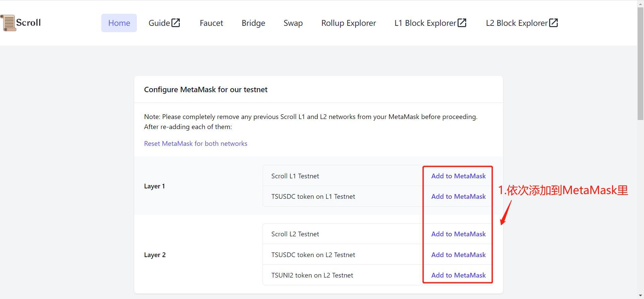Screen dimensions: 644x299
Task: Click the 'Layer 2' section label
Action: tap(155, 255)
